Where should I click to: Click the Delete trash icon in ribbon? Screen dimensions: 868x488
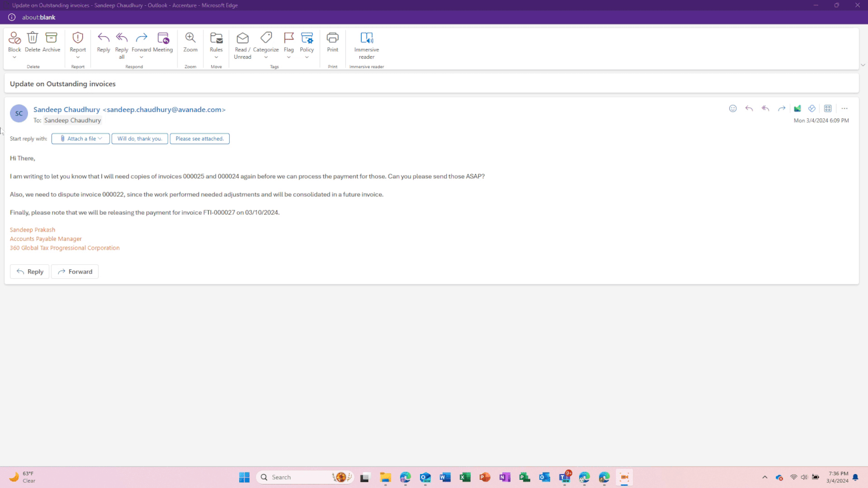click(33, 38)
